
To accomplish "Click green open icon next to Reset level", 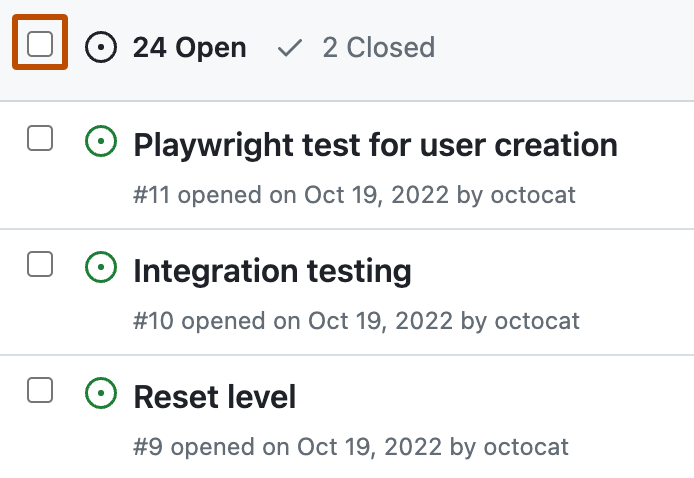I will [x=101, y=393].
